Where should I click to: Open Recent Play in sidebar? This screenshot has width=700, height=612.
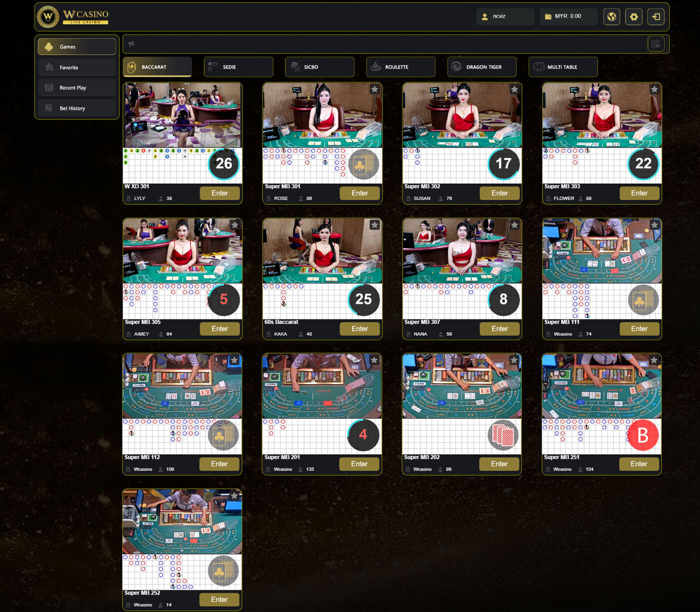(x=76, y=88)
